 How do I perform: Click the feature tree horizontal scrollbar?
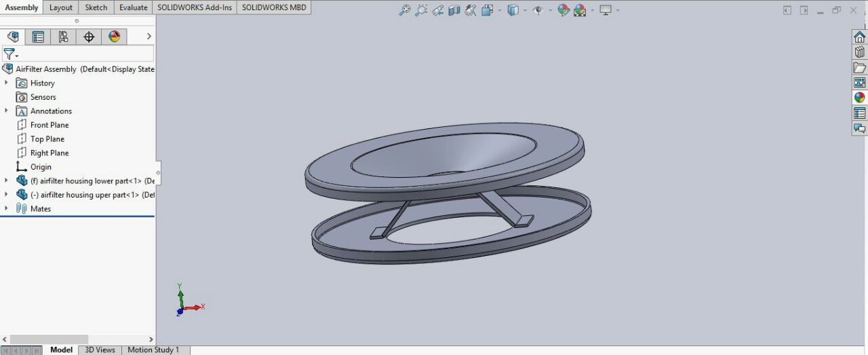coord(49,339)
